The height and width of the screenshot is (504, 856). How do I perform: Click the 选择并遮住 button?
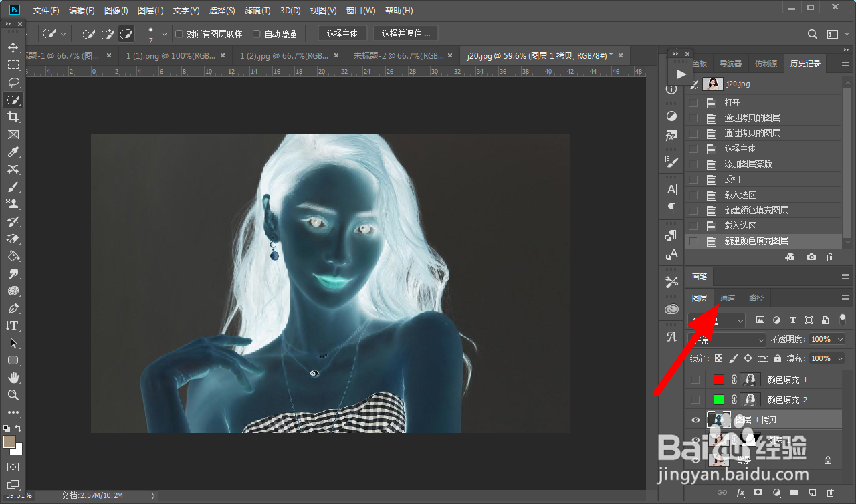(x=406, y=33)
